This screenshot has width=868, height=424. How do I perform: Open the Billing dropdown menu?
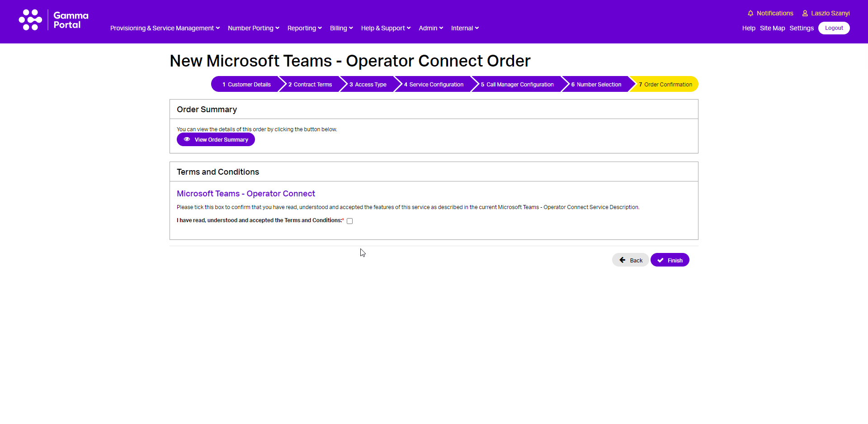pos(341,28)
